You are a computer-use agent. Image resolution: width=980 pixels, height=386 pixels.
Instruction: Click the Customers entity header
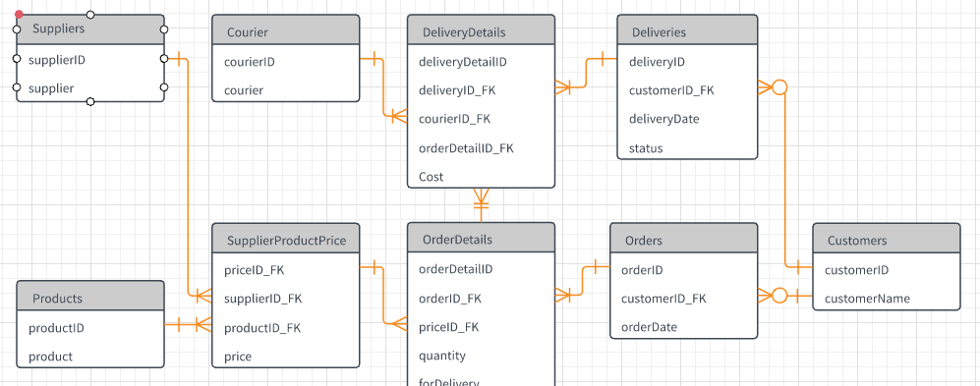point(887,238)
